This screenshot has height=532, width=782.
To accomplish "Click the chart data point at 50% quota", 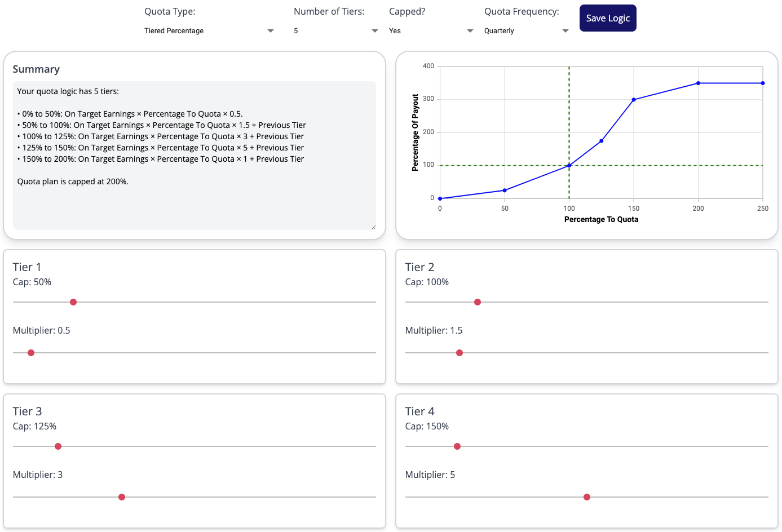I will (x=505, y=190).
